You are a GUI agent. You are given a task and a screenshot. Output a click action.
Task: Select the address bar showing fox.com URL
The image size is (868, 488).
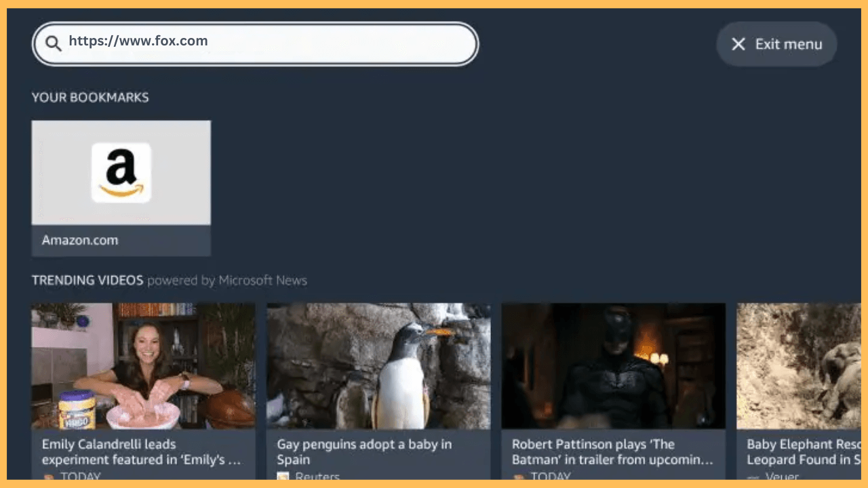[255, 43]
